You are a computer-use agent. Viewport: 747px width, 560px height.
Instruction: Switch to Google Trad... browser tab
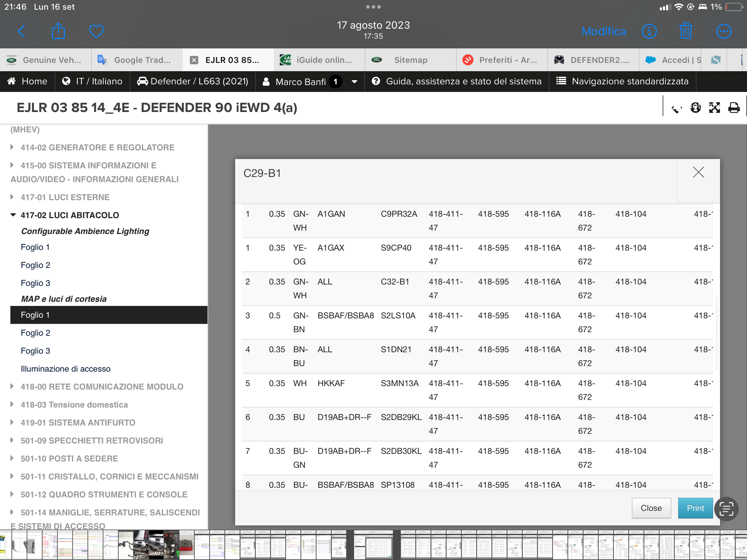pos(137,60)
